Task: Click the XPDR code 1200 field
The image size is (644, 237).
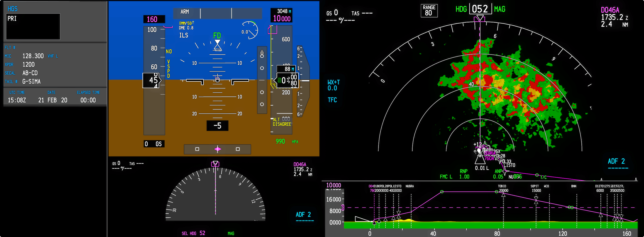Action: pyautogui.click(x=29, y=64)
